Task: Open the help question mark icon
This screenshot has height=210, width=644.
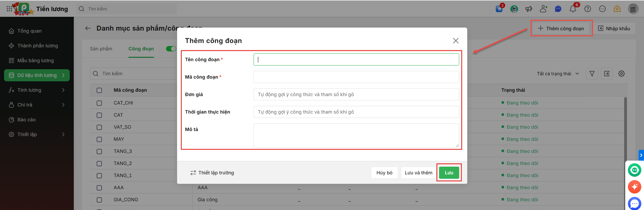Action: point(588,9)
